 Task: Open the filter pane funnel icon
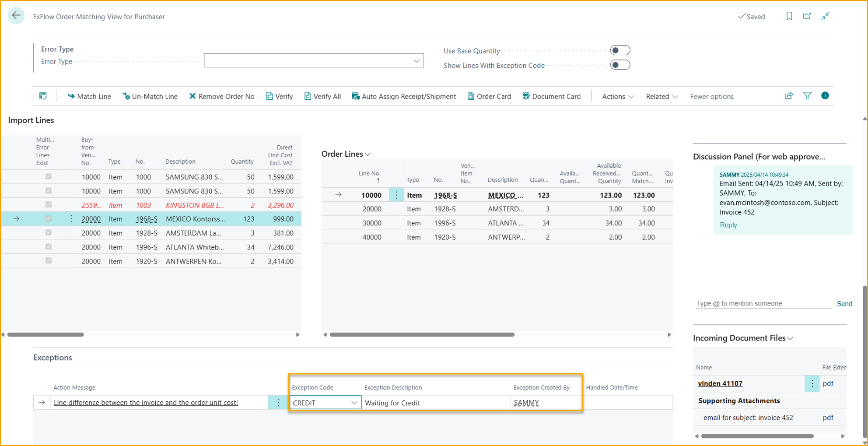click(x=807, y=96)
